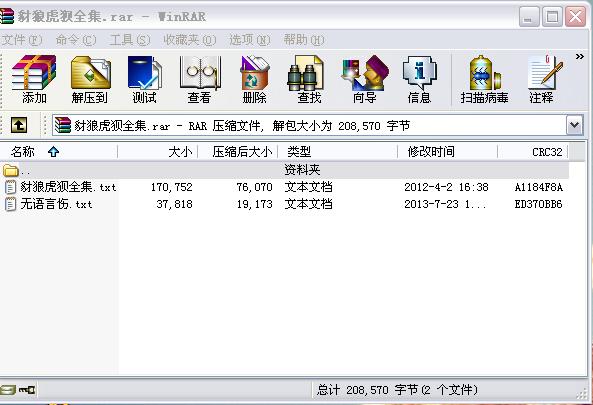Screen dimensions: 593x405
Task: Open the address bar dropdown arrow
Action: click(574, 125)
